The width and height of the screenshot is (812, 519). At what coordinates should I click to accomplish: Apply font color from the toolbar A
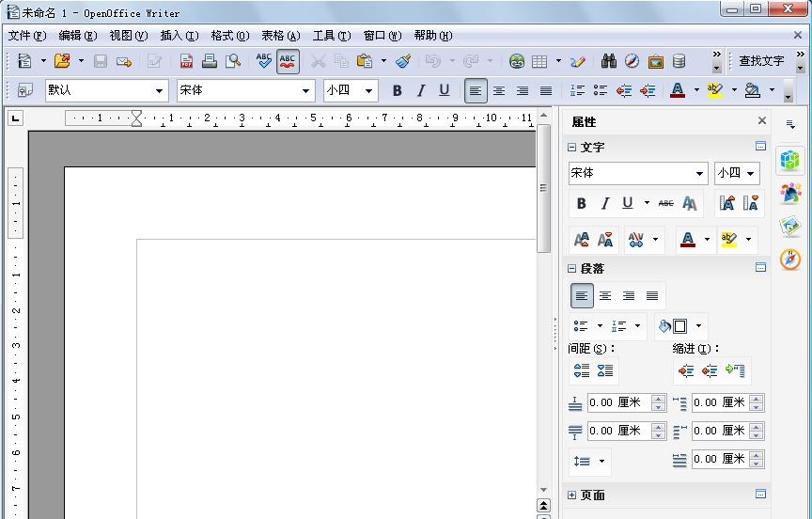tap(678, 90)
